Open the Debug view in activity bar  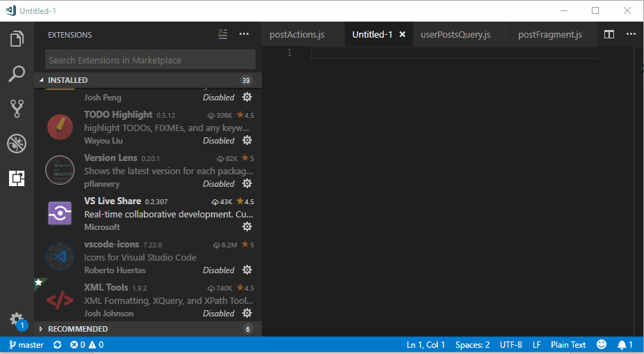17,144
